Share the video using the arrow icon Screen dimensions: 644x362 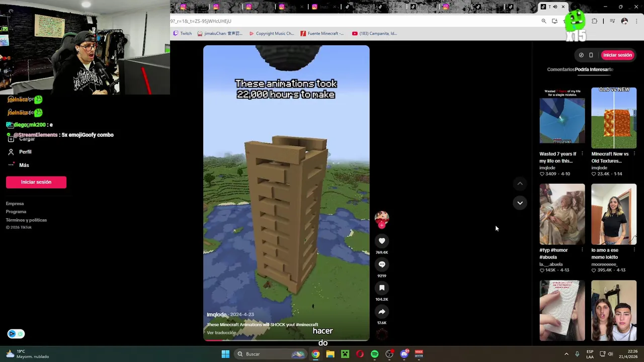click(x=382, y=312)
